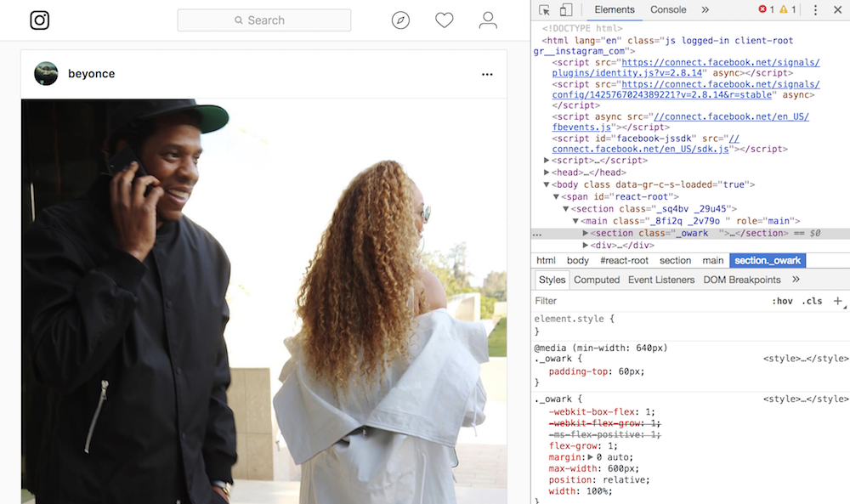The height and width of the screenshot is (504, 850).
Task: Collapse the main _8fi2q node
Action: click(575, 221)
